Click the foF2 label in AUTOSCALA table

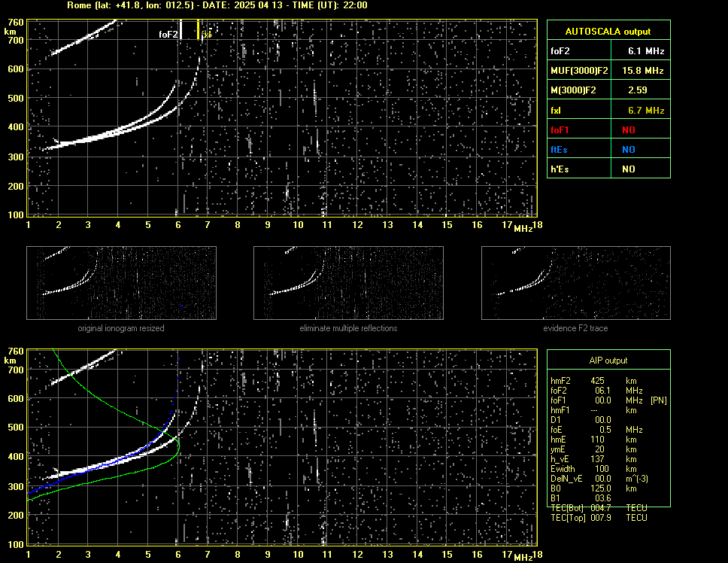pos(560,51)
